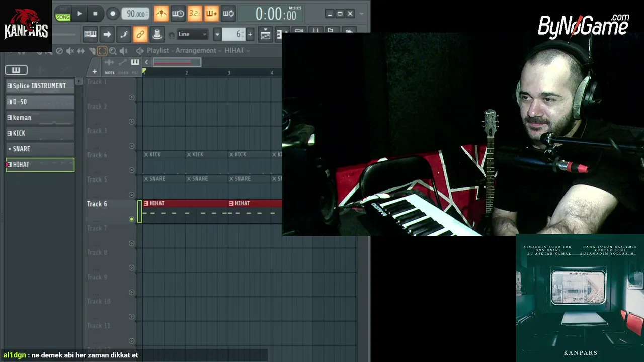The width and height of the screenshot is (644, 362).
Task: Toggle the 3.2.1 countdown before recording
Action: tap(195, 14)
